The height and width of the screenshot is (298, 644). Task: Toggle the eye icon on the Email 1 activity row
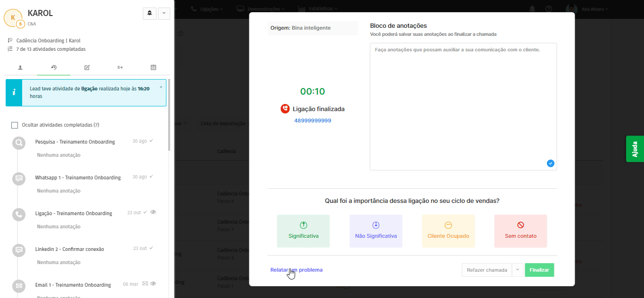[153, 284]
